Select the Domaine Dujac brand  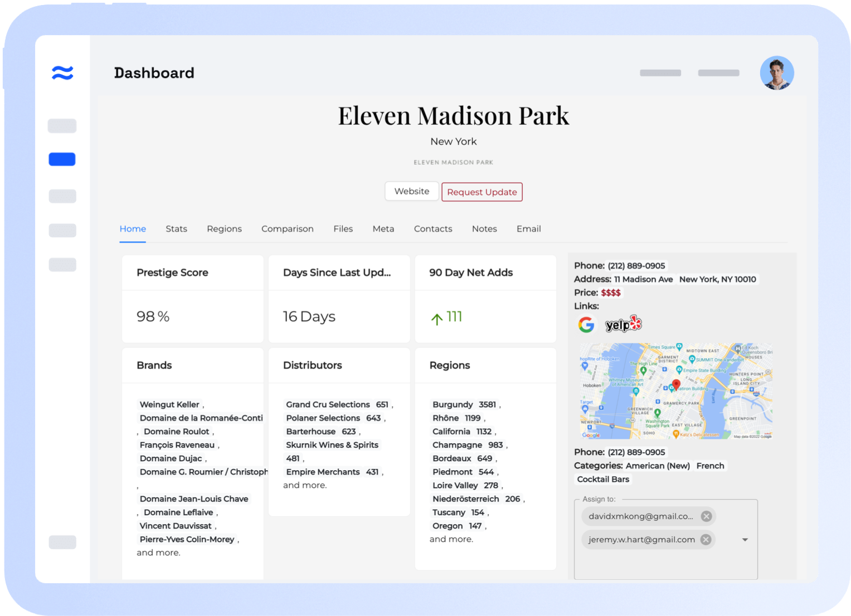click(x=171, y=458)
